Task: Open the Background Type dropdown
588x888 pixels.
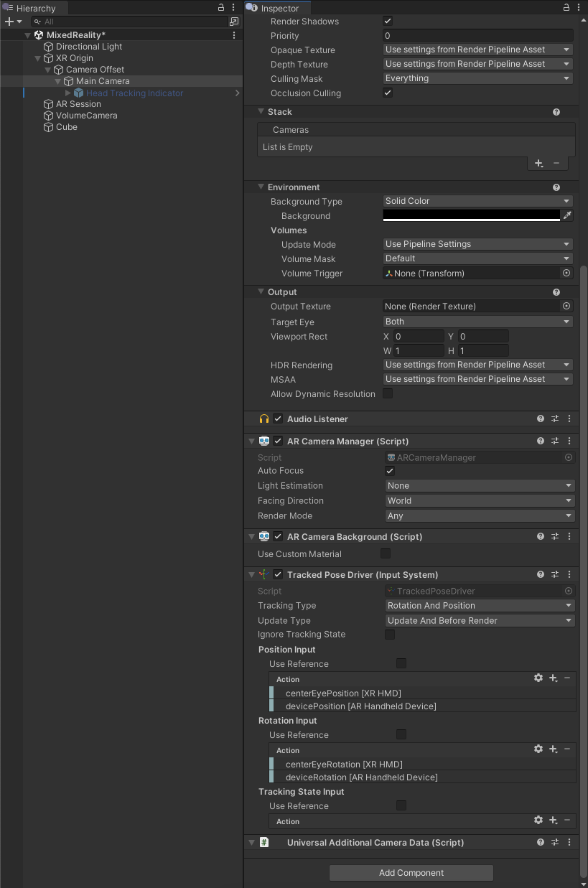Action: coord(477,201)
